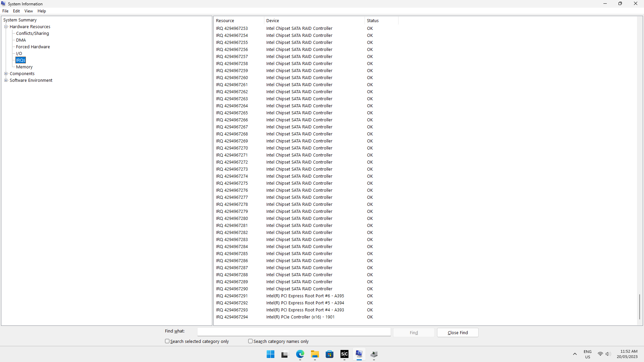Select Conflicts/Sharing tree item
644x362 pixels.
tap(33, 33)
